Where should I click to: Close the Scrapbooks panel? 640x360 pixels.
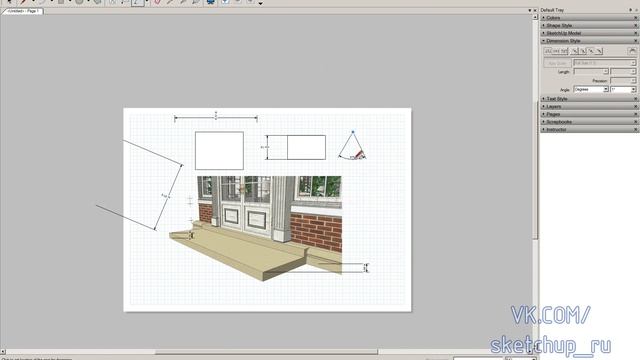tap(636, 122)
